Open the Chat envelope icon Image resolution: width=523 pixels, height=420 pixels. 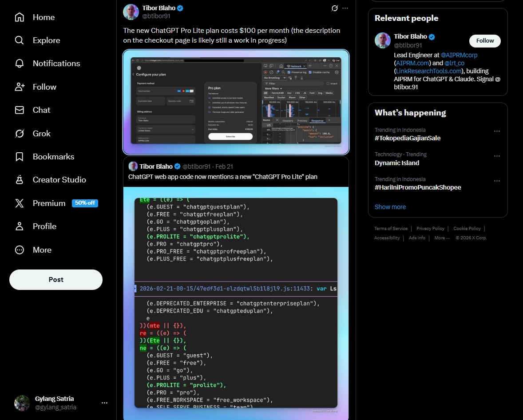20,110
